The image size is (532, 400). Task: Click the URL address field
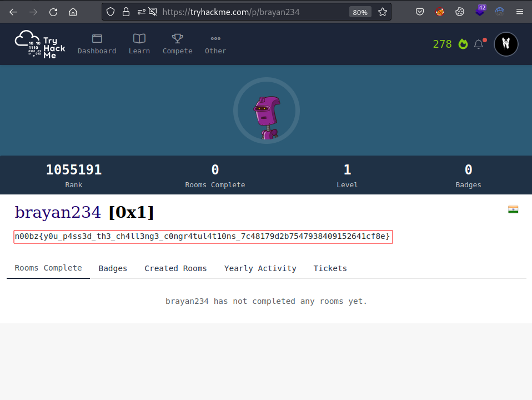[238, 12]
